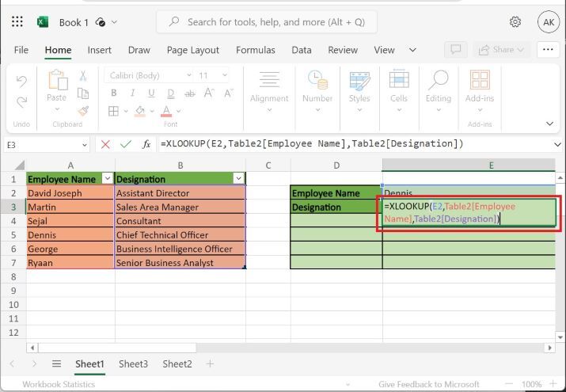The image size is (566, 392).
Task: Open Employee Name column filter
Action: coord(108,178)
